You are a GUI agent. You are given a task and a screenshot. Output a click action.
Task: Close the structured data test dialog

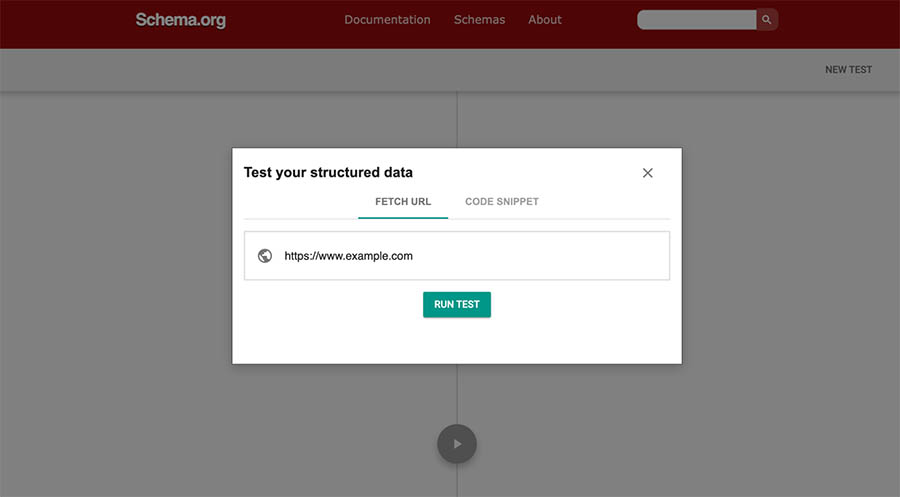coord(647,173)
